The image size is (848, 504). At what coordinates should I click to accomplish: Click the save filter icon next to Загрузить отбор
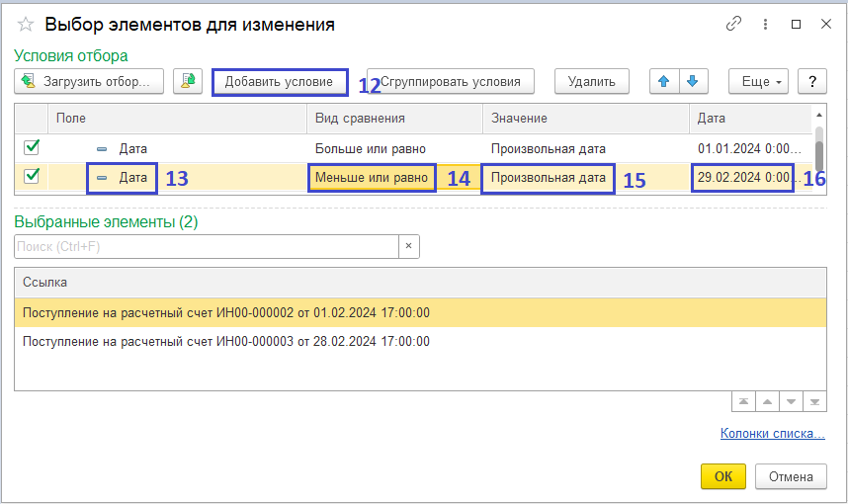click(188, 81)
